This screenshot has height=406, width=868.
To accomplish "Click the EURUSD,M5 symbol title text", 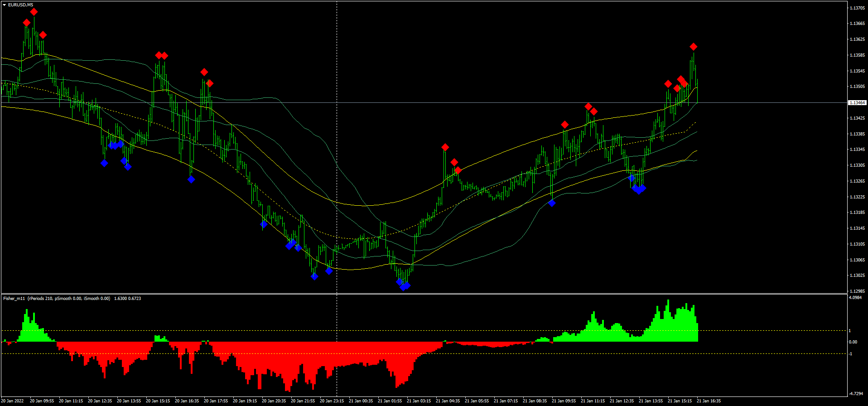I will point(20,5).
